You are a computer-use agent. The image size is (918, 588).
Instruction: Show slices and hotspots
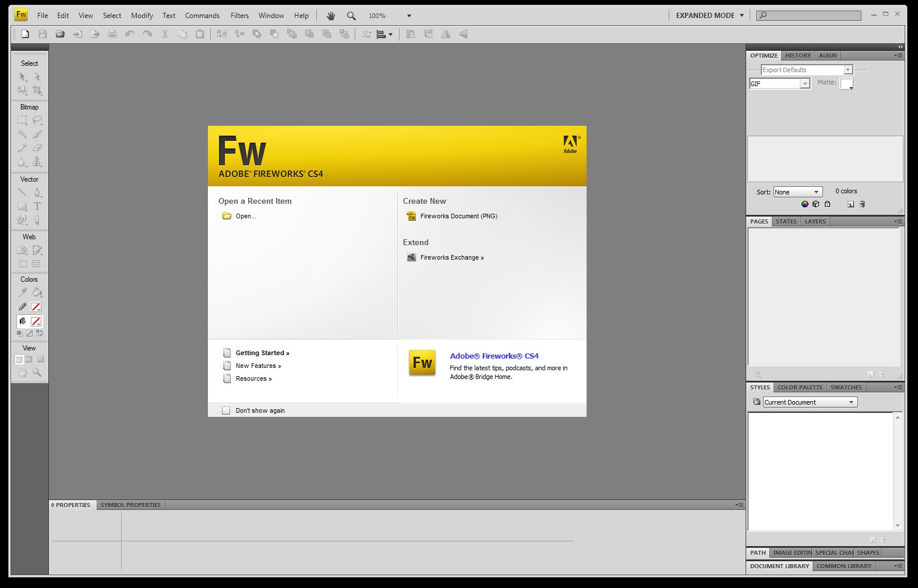pyautogui.click(x=37, y=264)
